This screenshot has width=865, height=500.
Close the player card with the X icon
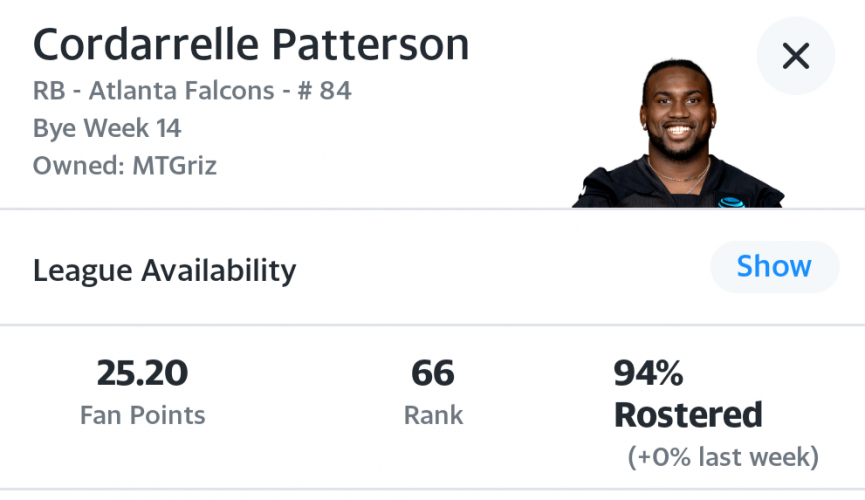coord(795,56)
